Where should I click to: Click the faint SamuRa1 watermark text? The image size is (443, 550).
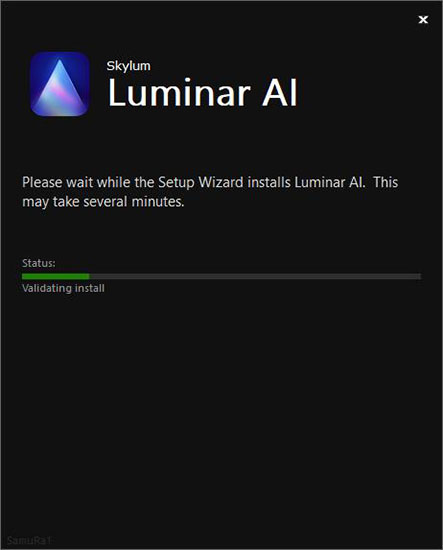[x=29, y=540]
